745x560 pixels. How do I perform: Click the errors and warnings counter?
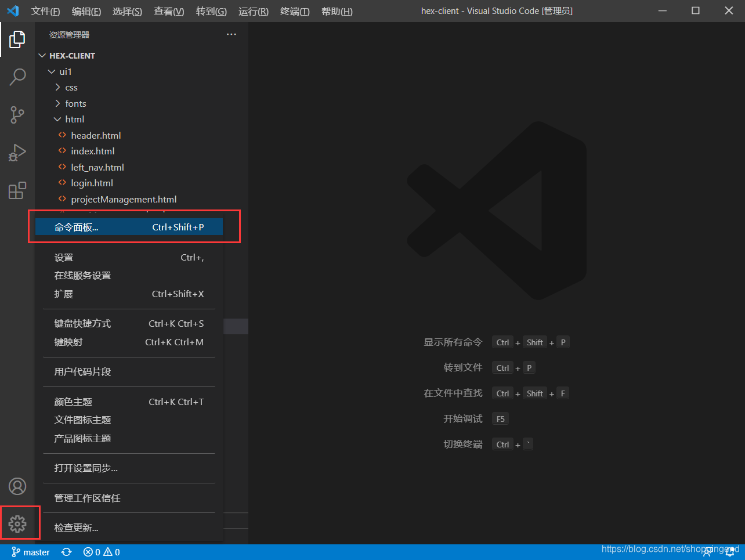click(102, 552)
